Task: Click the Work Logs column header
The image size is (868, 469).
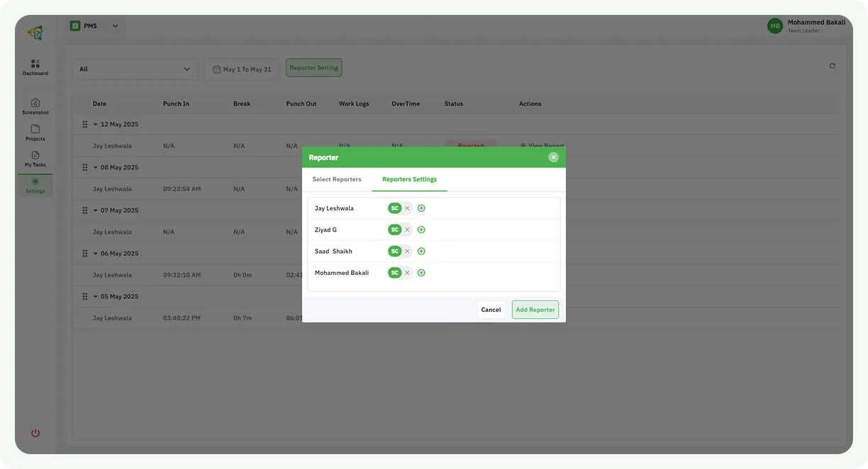Action: tap(354, 104)
